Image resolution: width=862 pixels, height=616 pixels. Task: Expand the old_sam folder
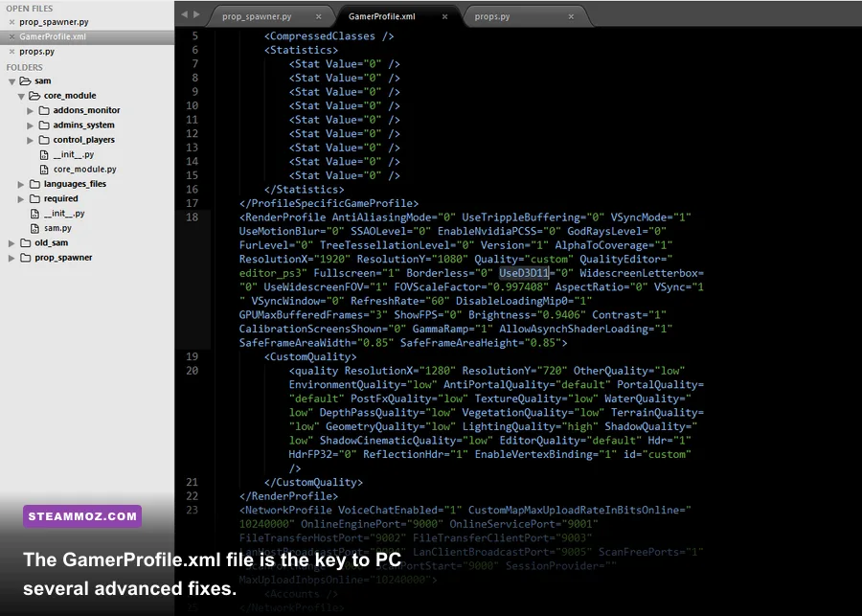11,243
